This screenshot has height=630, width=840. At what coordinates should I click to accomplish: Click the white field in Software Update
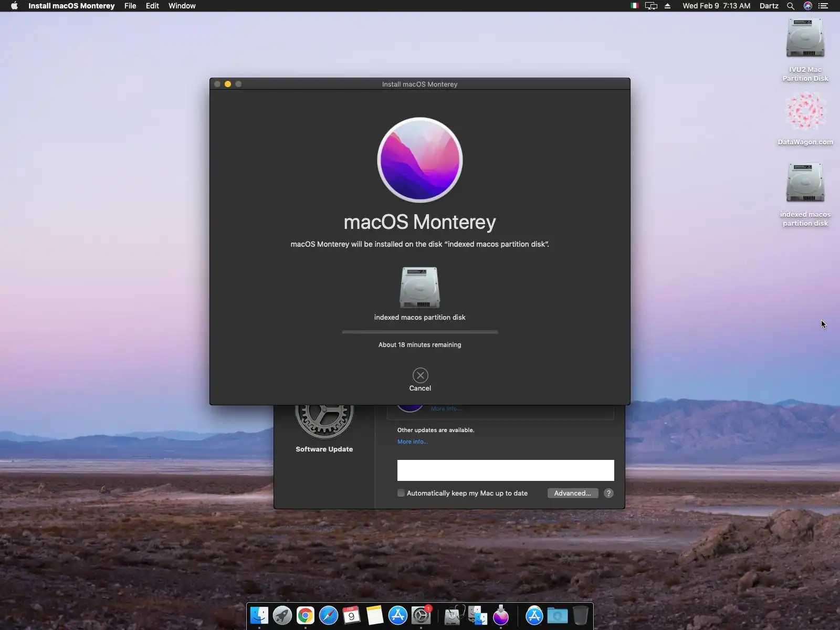506,470
